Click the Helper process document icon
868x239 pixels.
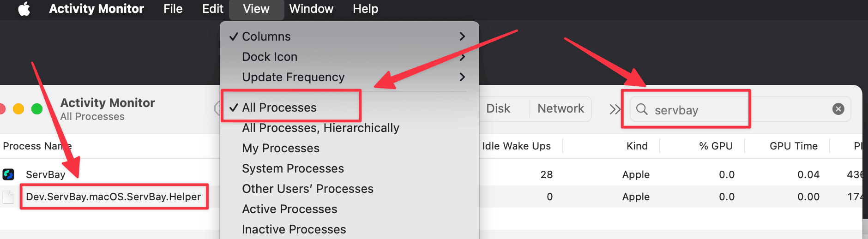8,197
